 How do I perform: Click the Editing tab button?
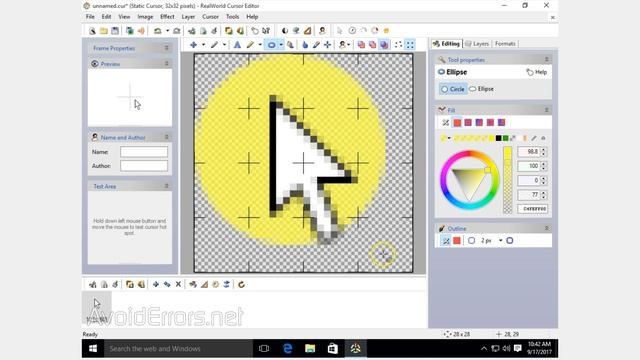(x=447, y=44)
